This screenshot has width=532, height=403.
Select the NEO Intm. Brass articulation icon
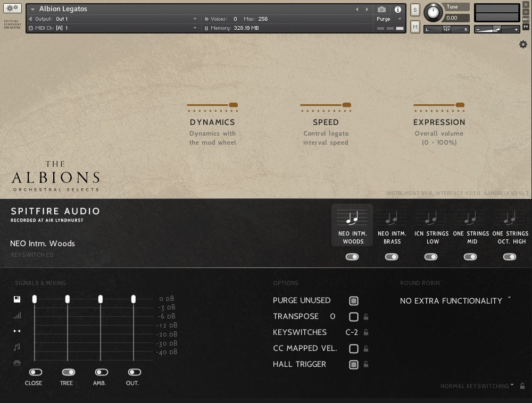coord(392,218)
